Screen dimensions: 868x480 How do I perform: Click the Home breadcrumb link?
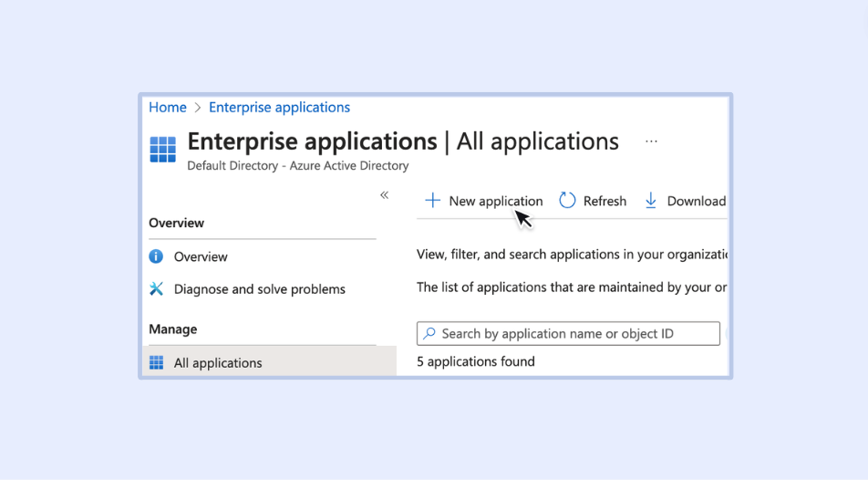(168, 108)
